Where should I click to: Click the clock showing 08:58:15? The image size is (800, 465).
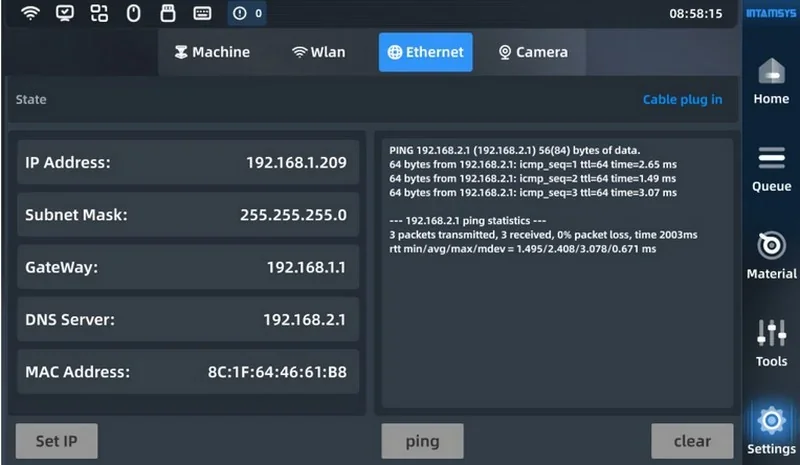tap(695, 14)
